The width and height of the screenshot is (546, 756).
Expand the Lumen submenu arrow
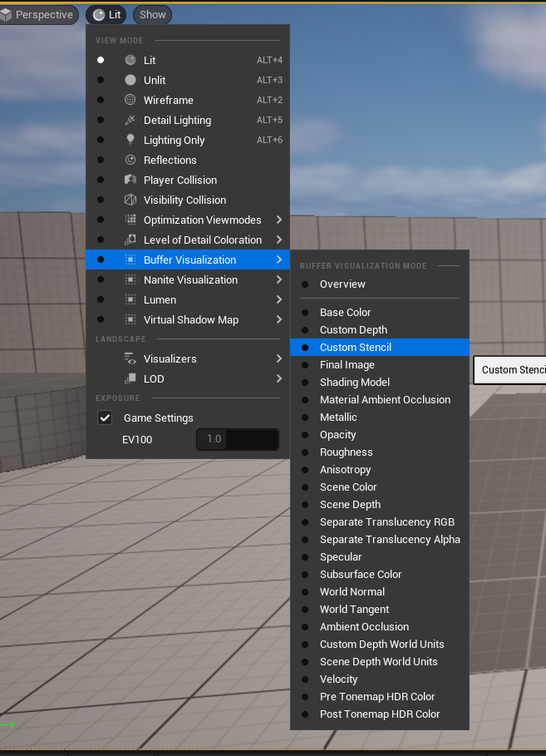(279, 299)
